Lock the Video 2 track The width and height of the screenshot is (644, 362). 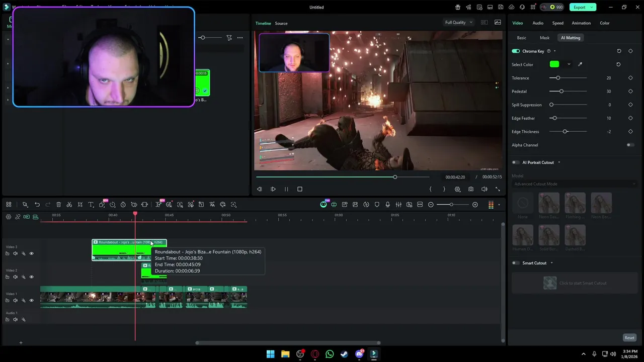point(7,277)
